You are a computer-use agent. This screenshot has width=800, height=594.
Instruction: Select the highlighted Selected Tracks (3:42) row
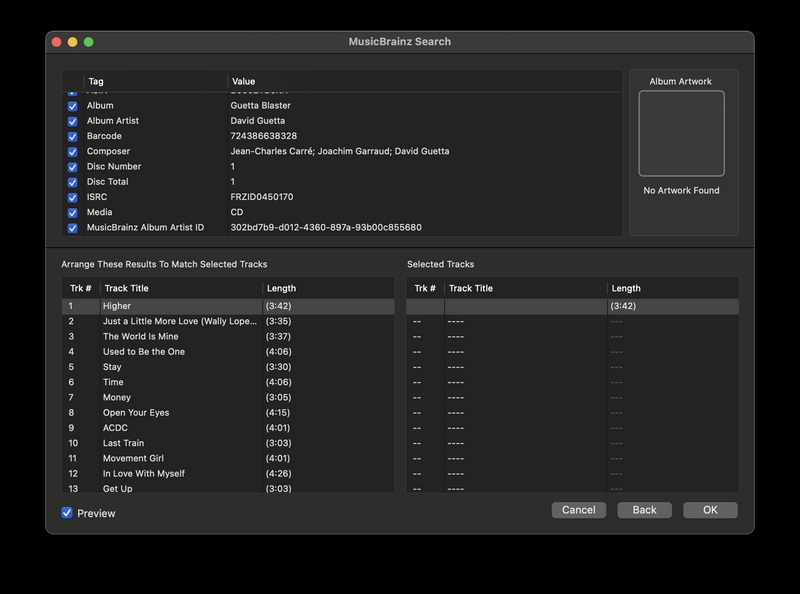[572, 306]
